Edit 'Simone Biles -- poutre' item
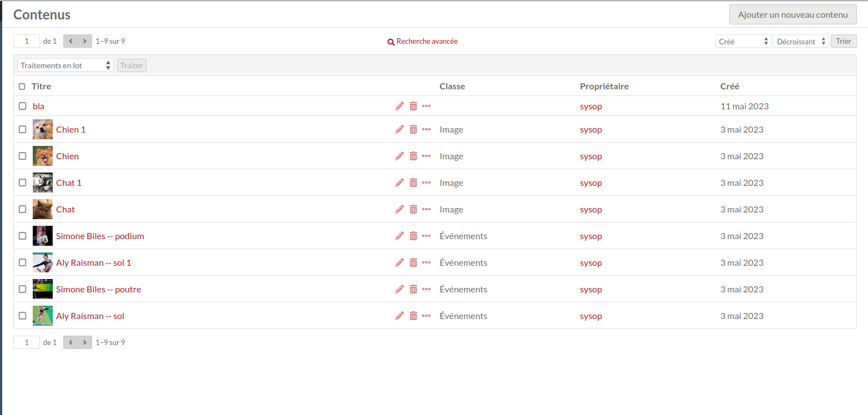 400,289
